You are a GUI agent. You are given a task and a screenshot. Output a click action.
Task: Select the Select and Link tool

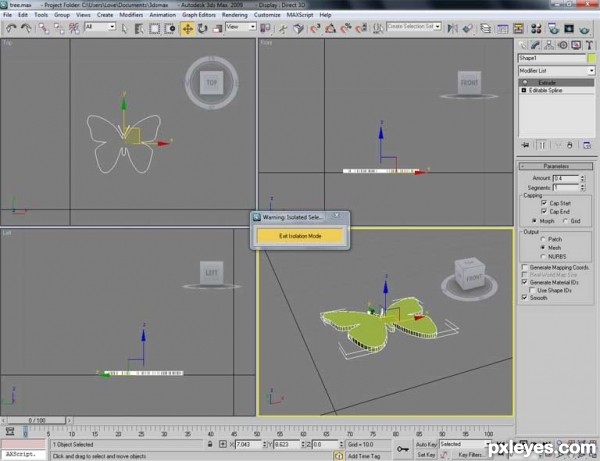pos(44,28)
